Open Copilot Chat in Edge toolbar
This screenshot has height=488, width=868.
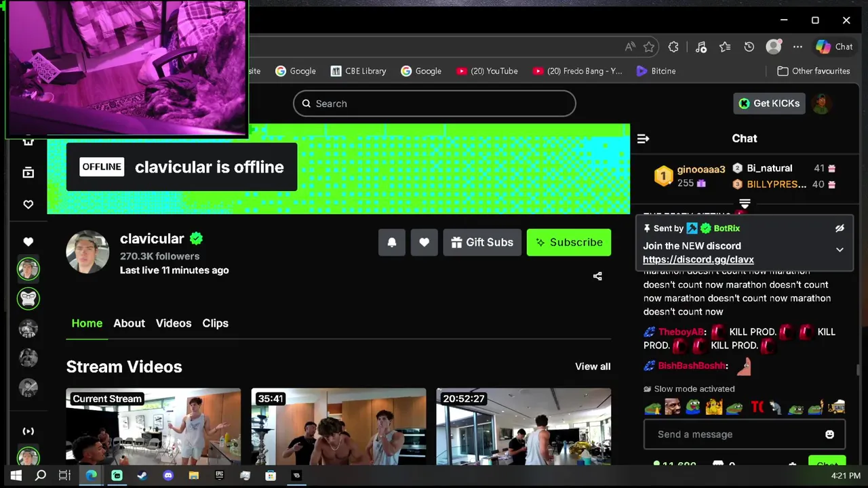[834, 47]
